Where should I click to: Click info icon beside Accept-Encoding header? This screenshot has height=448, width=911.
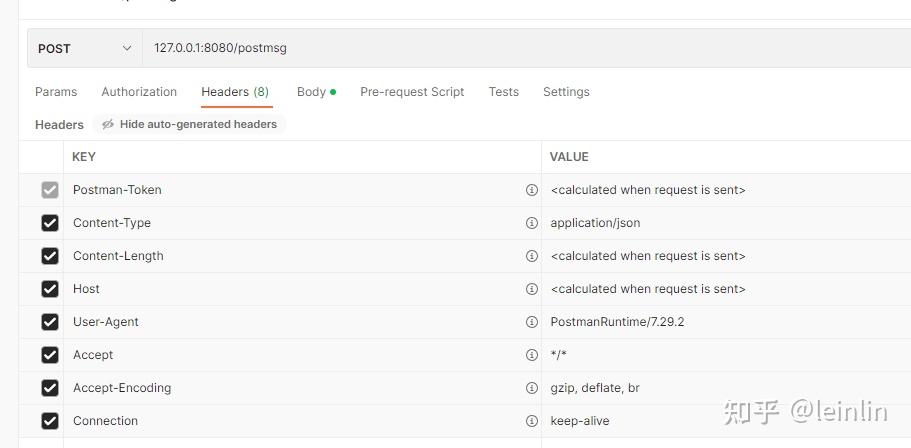532,388
